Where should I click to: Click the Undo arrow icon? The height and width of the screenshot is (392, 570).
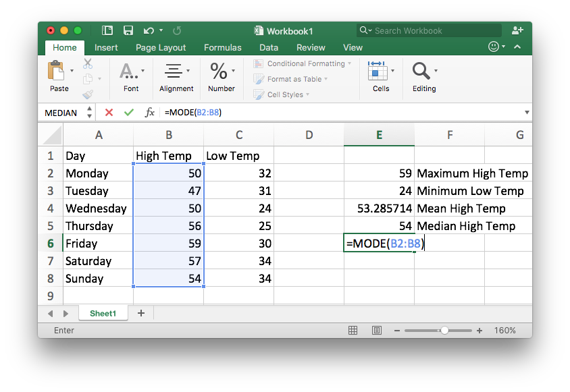point(147,30)
